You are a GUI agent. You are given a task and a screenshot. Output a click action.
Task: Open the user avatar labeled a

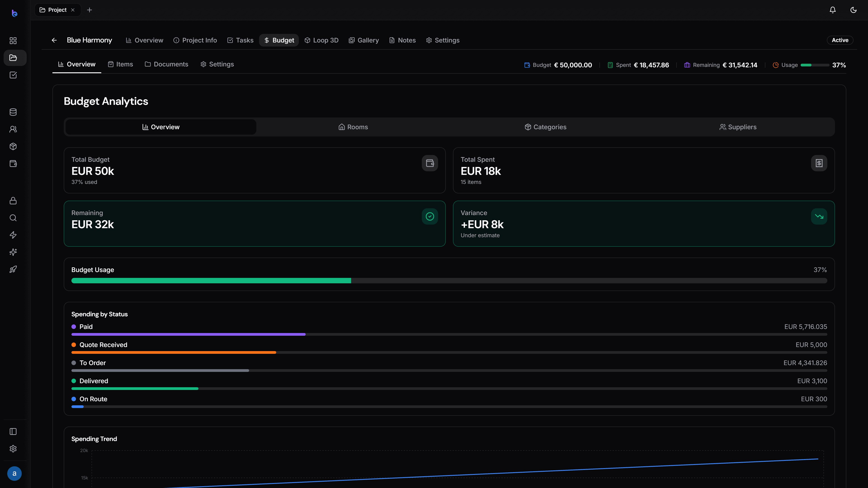pos(14,474)
